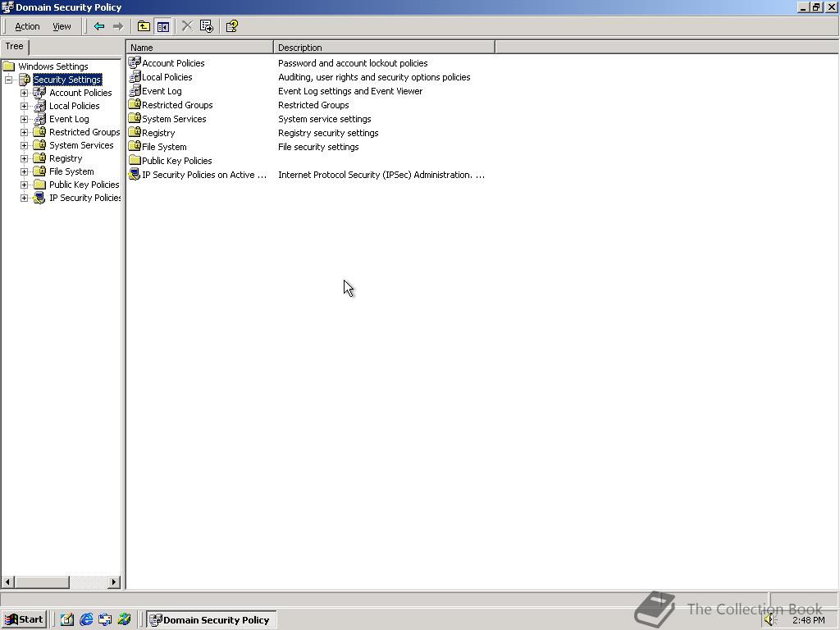This screenshot has width=840, height=630.
Task: Click the IP Security Policies icon in list
Action: point(135,174)
